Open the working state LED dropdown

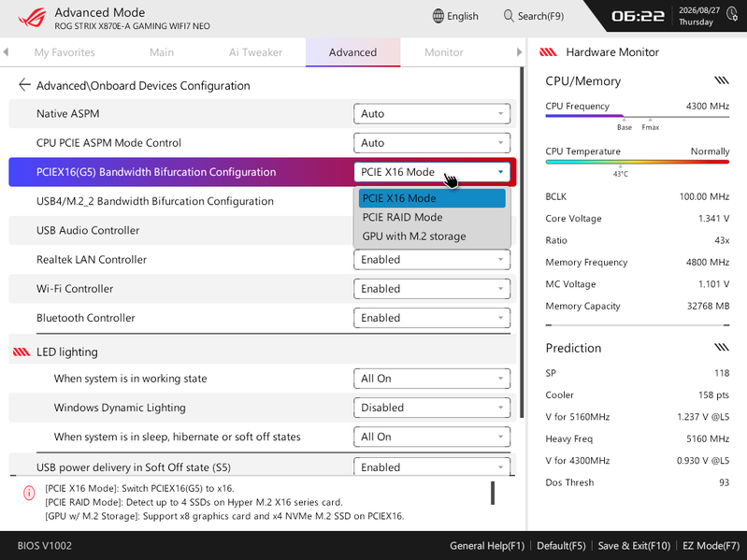click(432, 379)
